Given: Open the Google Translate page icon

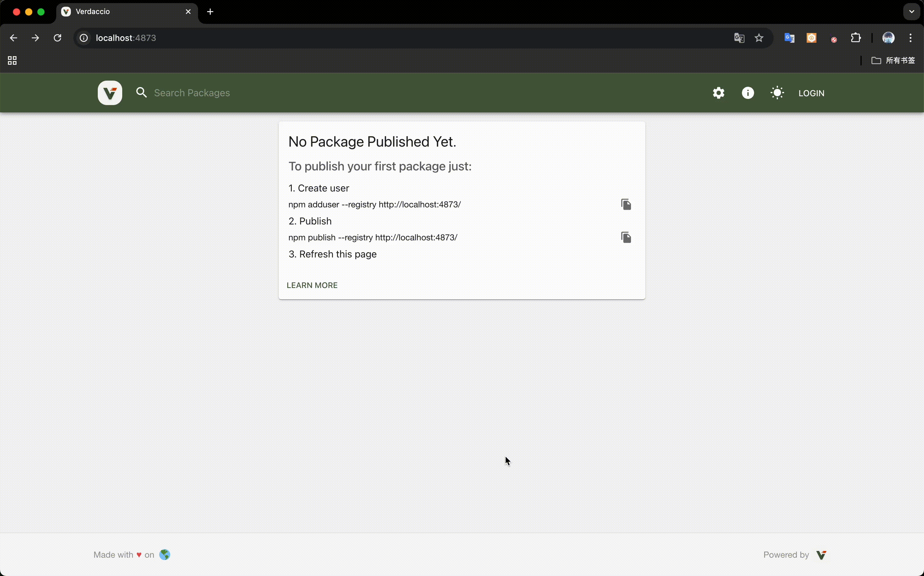Looking at the screenshot, I should [x=739, y=38].
